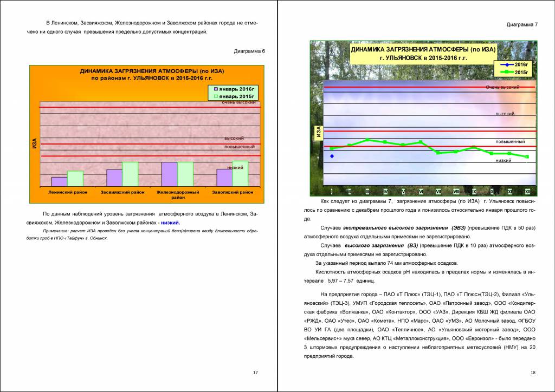Viewport: 555px width, 392px height.
Task: Select the "ИЗА" axis label of Diagram 6
Action: coord(35,143)
